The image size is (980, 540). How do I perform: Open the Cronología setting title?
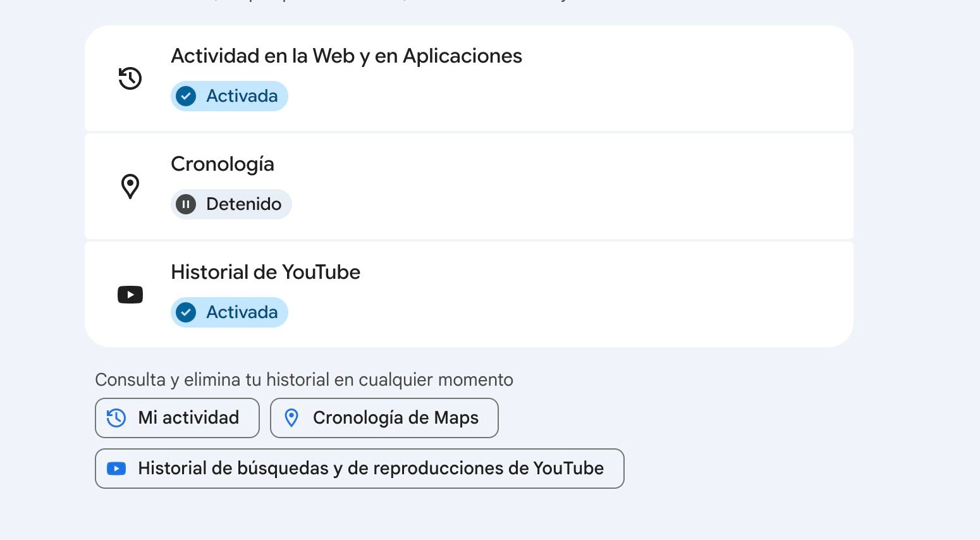pos(223,164)
